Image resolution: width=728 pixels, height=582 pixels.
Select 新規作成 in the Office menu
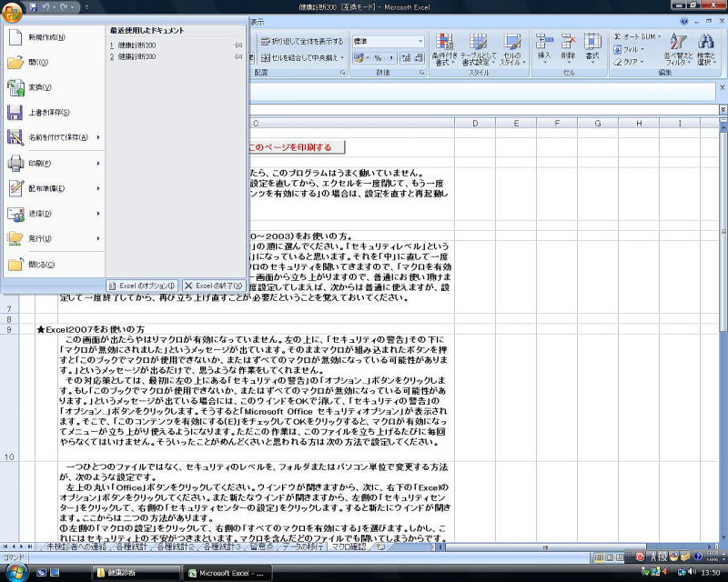coord(55,37)
